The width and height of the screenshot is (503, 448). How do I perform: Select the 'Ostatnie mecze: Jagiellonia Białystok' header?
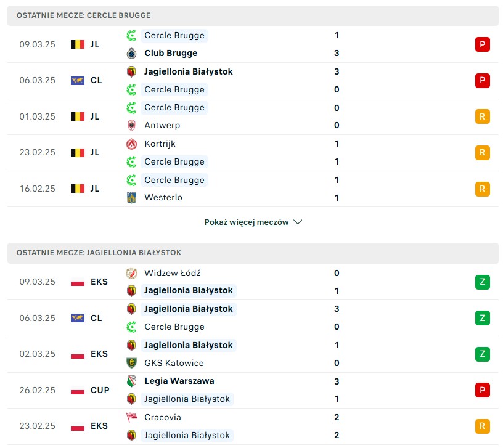point(99,253)
